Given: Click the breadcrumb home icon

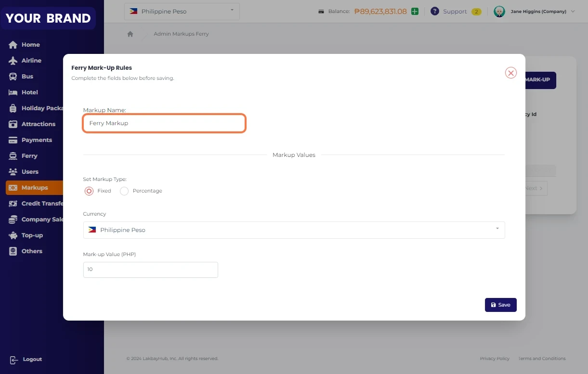Looking at the screenshot, I should pyautogui.click(x=130, y=34).
